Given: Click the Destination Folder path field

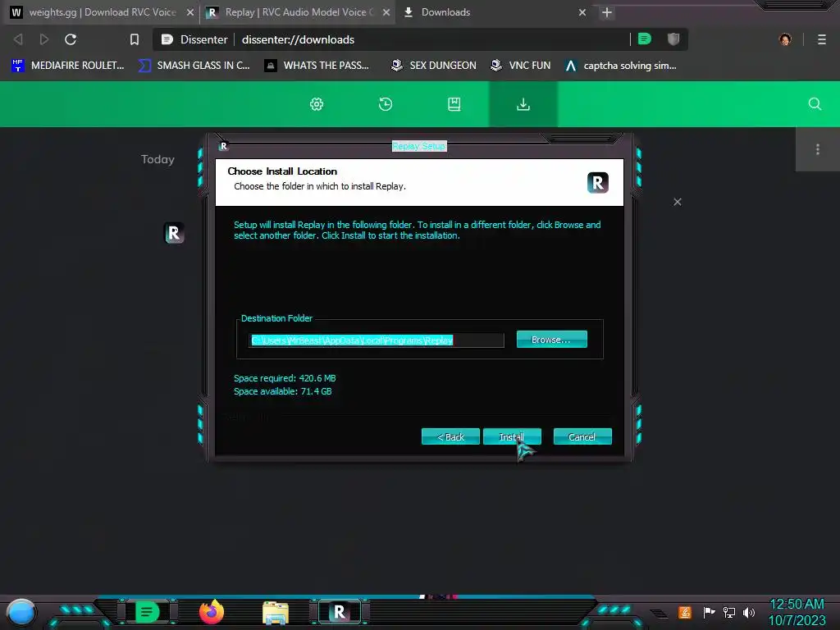Looking at the screenshot, I should tap(376, 340).
